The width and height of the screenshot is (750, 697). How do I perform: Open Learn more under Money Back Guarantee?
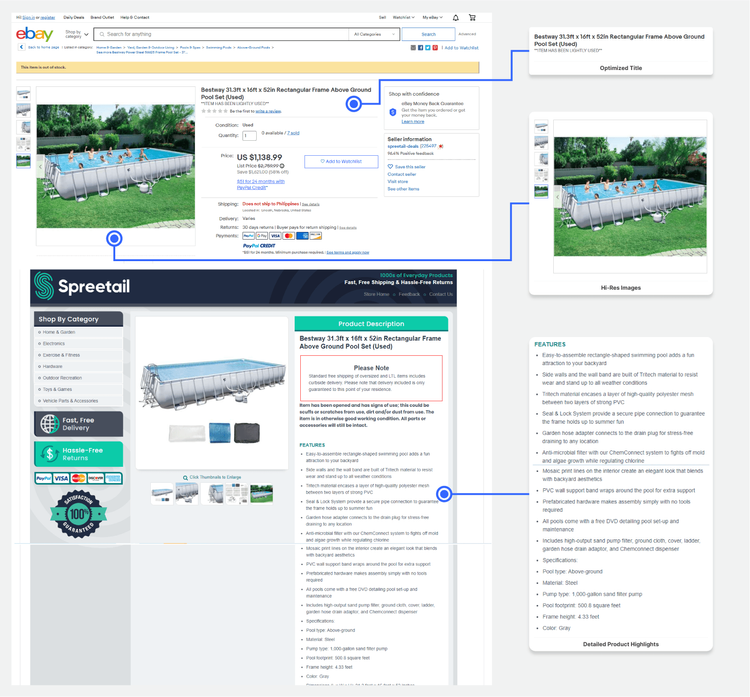[x=412, y=122]
